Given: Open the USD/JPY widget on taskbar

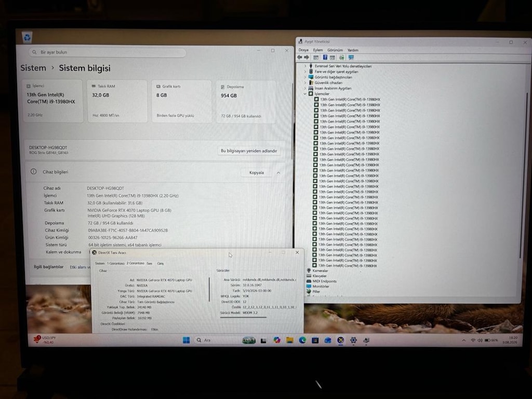Looking at the screenshot, I should coord(44,340).
